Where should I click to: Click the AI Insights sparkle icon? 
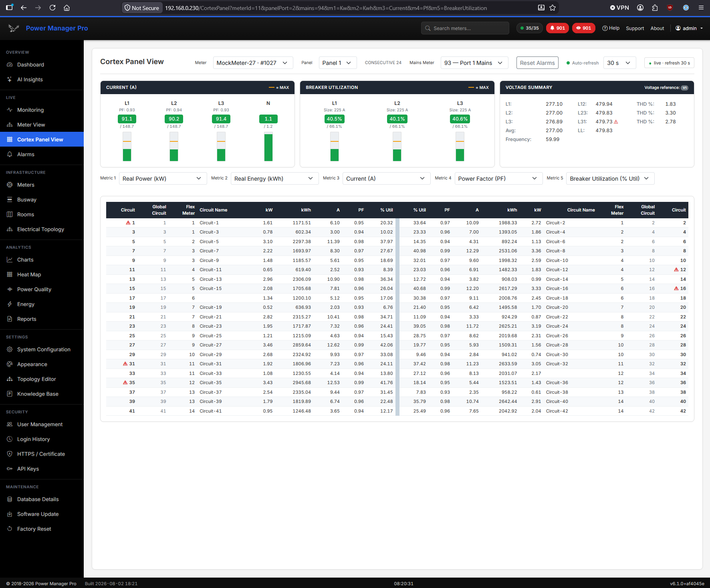(x=10, y=79)
